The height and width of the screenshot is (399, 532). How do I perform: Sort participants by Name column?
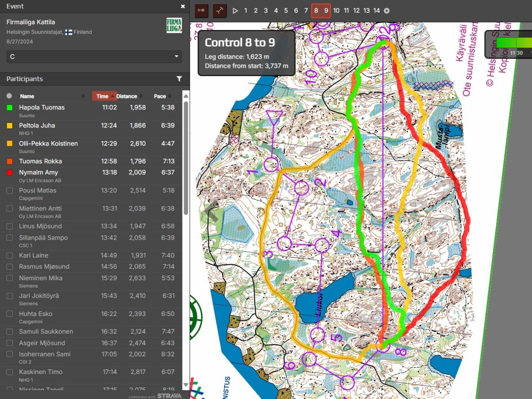(x=27, y=96)
